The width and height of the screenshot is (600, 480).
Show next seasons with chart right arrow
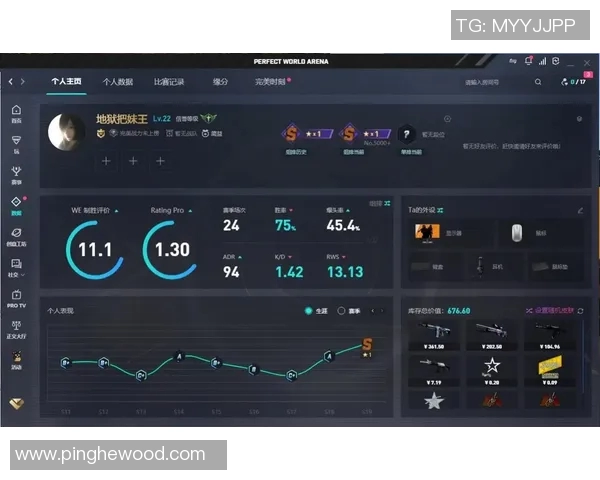tap(382, 311)
